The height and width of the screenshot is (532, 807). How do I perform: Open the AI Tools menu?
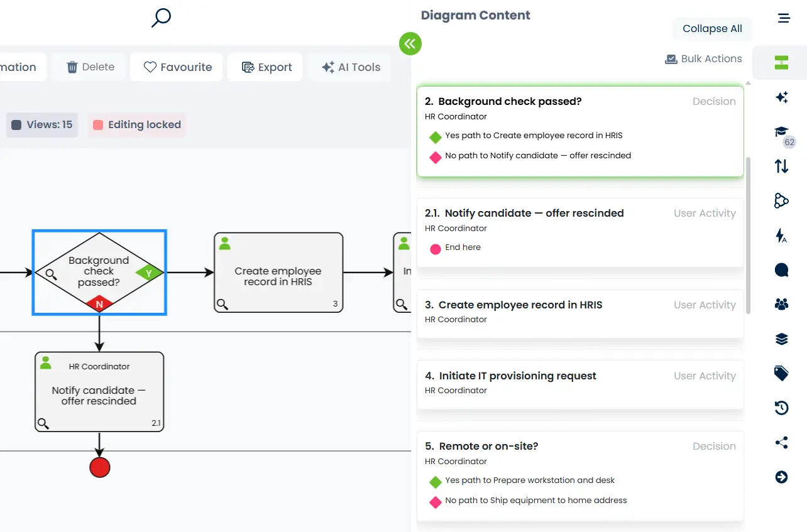(351, 67)
